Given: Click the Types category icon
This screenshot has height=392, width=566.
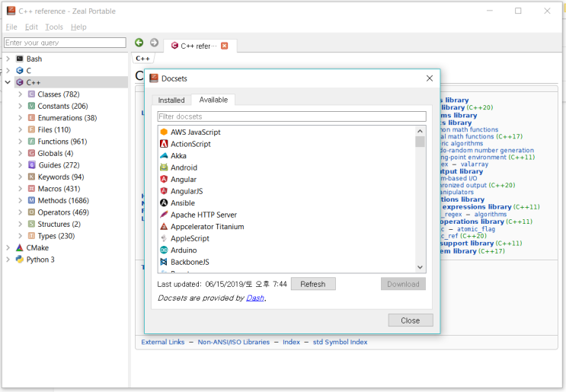Looking at the screenshot, I should [x=32, y=236].
